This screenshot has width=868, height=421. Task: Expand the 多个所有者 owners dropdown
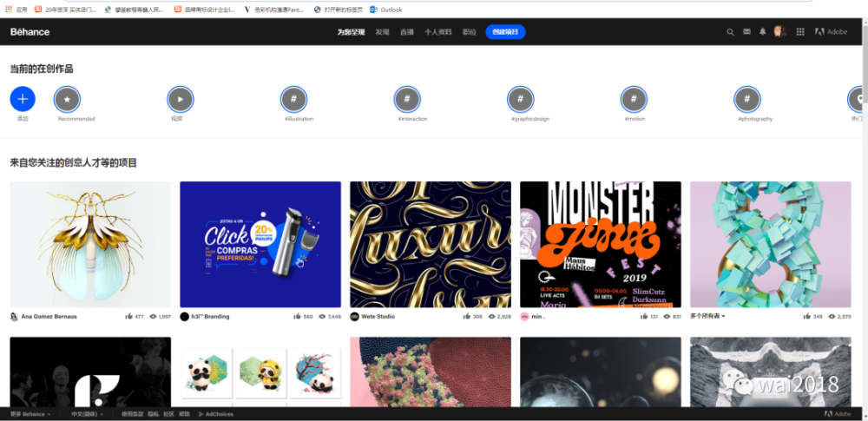[x=708, y=317]
